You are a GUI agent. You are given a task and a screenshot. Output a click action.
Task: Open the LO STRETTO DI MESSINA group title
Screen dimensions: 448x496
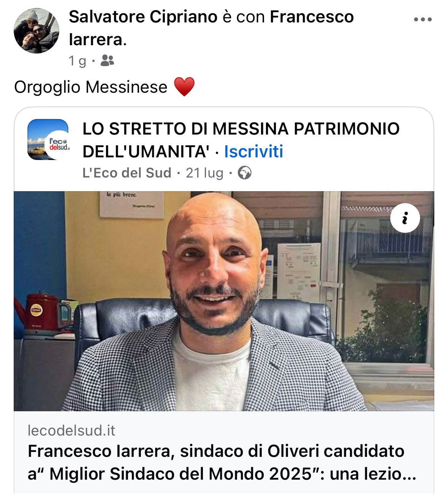coord(241,140)
